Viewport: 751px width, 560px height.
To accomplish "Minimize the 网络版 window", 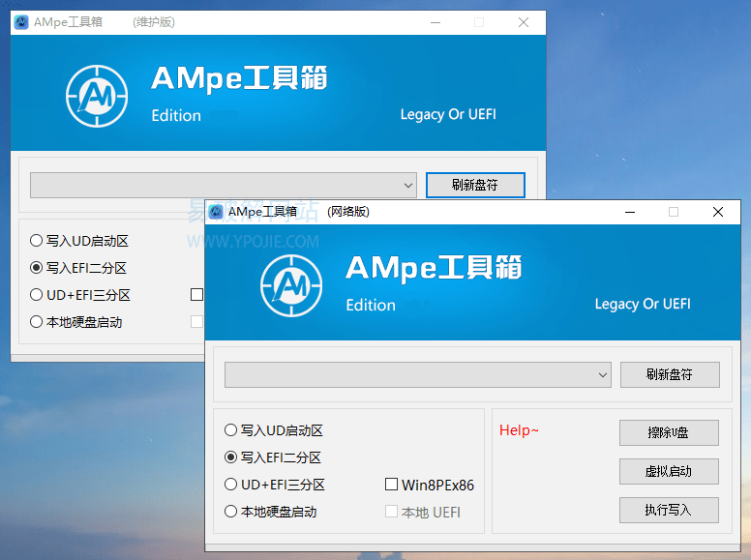I will pos(630,212).
